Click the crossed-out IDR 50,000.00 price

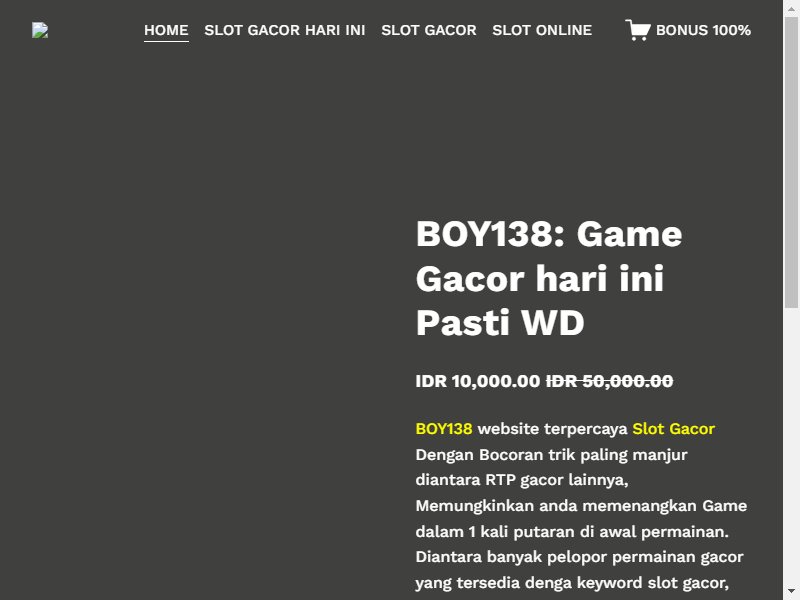(610, 381)
